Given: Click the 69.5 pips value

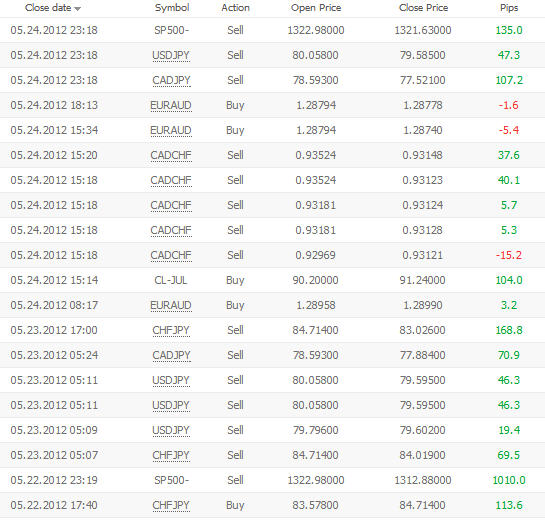Looking at the screenshot, I should [509, 455].
